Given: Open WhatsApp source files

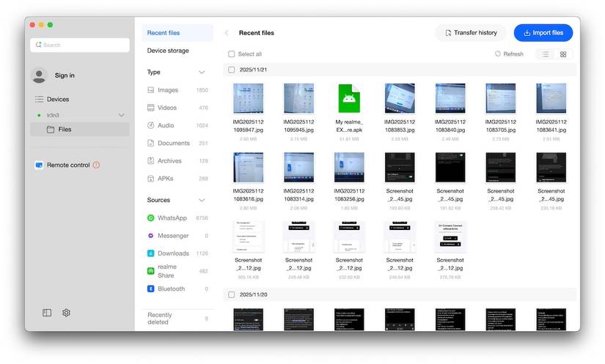Looking at the screenshot, I should click(x=172, y=218).
